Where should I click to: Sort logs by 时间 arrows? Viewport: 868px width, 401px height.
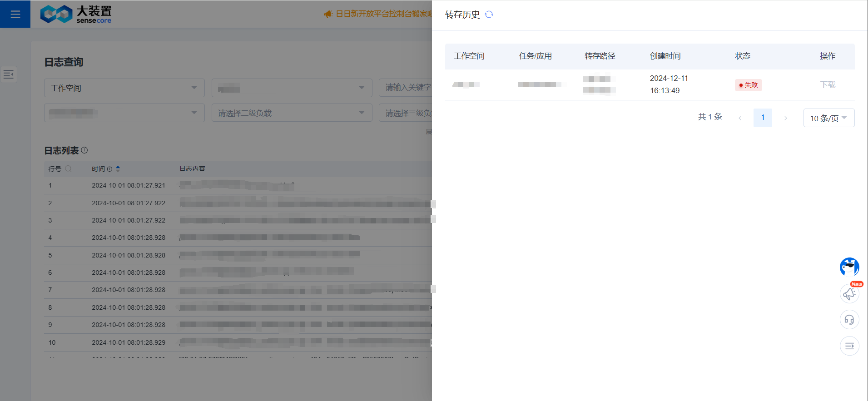pyautogui.click(x=118, y=168)
